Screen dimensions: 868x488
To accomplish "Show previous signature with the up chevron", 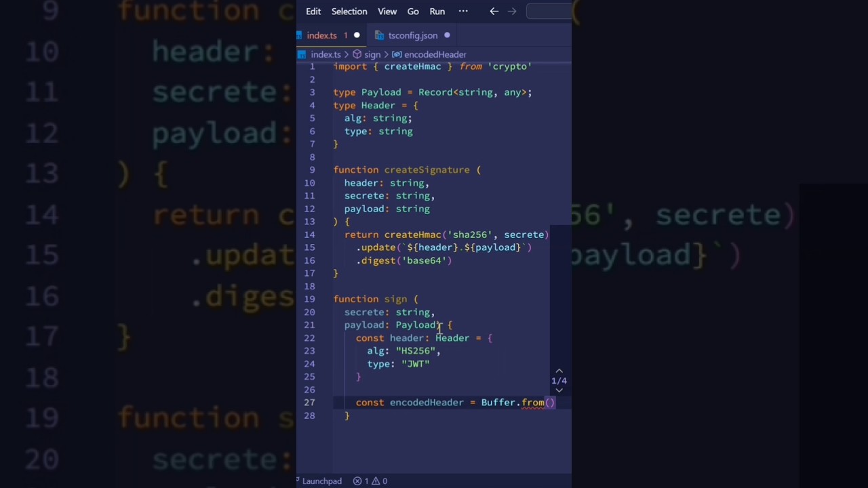I will pyautogui.click(x=559, y=371).
